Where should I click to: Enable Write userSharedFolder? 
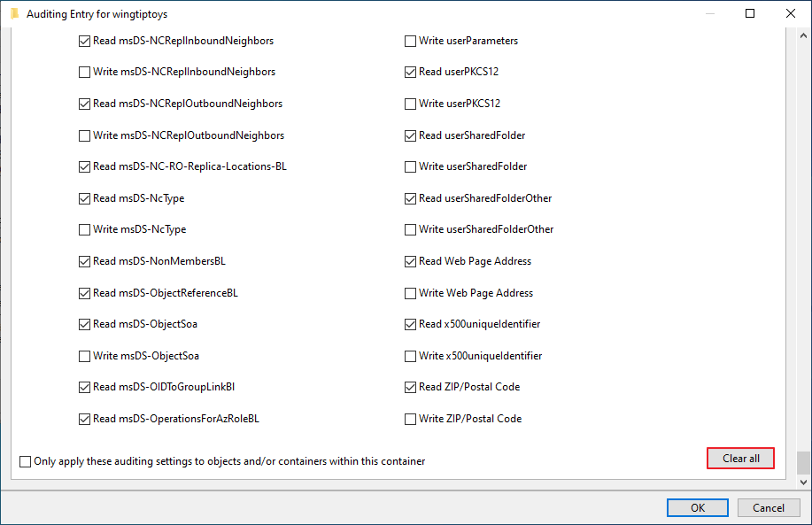[410, 166]
